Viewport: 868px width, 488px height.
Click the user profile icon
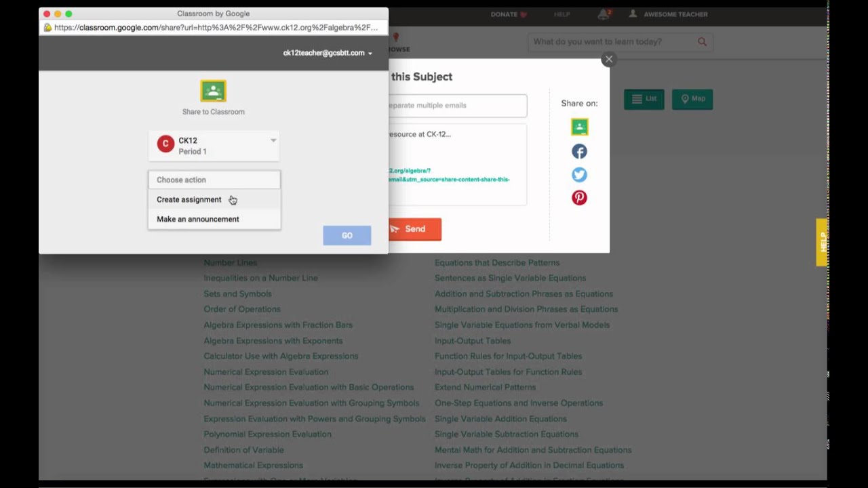pyautogui.click(x=633, y=14)
